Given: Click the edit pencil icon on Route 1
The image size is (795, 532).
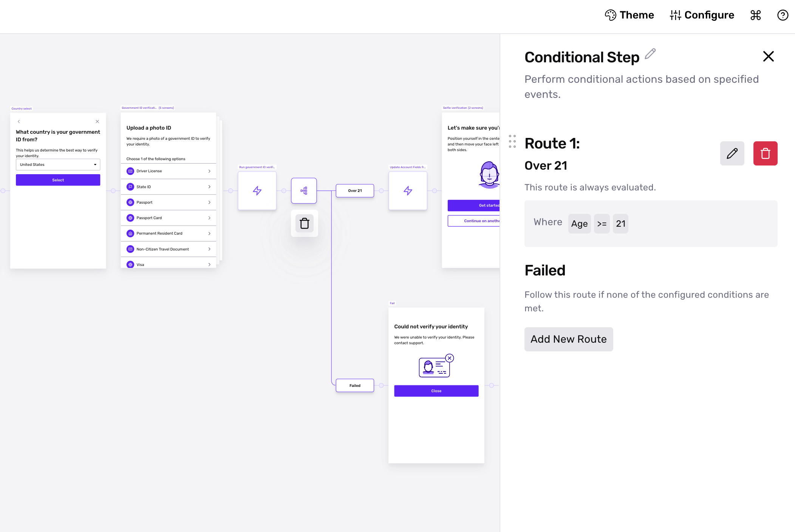Looking at the screenshot, I should point(732,153).
